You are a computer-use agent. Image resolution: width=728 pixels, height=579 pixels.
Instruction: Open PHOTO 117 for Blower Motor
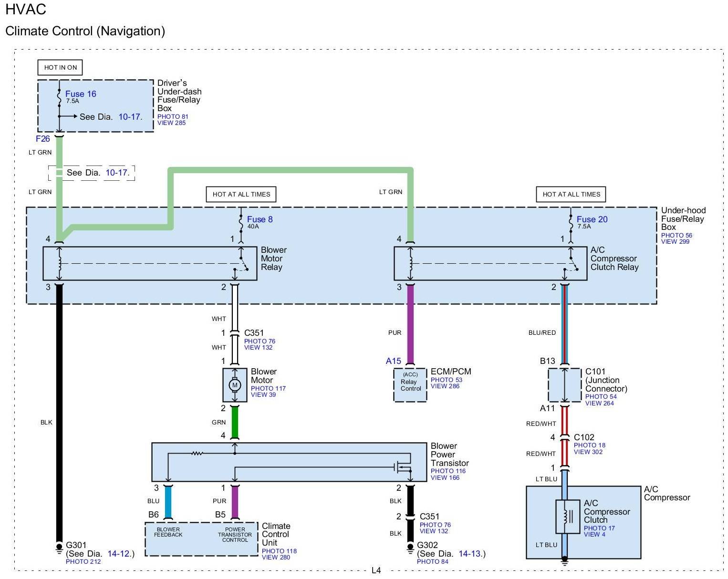[x=268, y=388]
